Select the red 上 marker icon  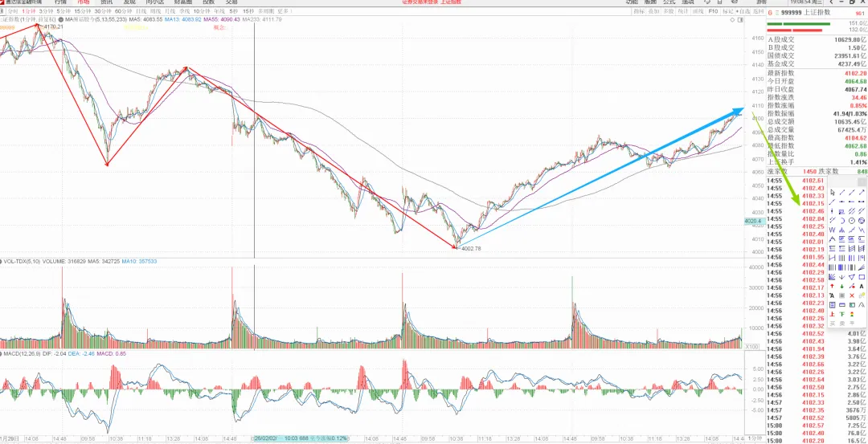(x=832, y=314)
